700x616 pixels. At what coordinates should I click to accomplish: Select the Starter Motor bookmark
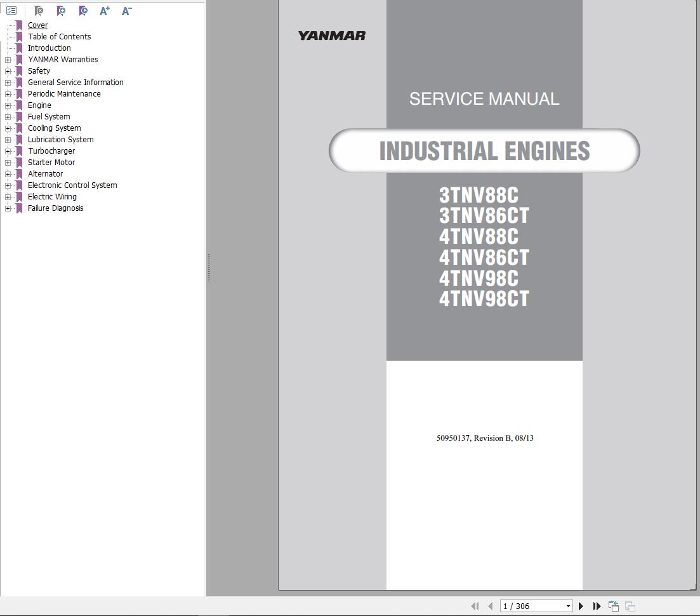[x=51, y=163]
